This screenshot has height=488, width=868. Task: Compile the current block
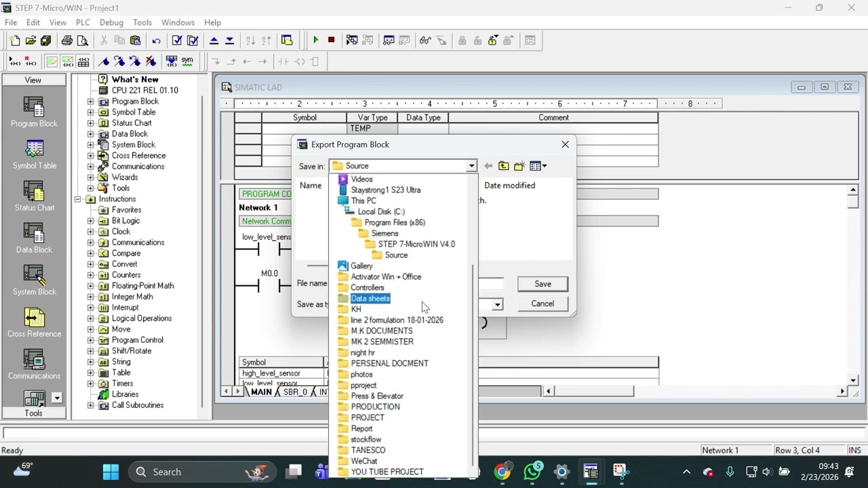[x=177, y=41]
